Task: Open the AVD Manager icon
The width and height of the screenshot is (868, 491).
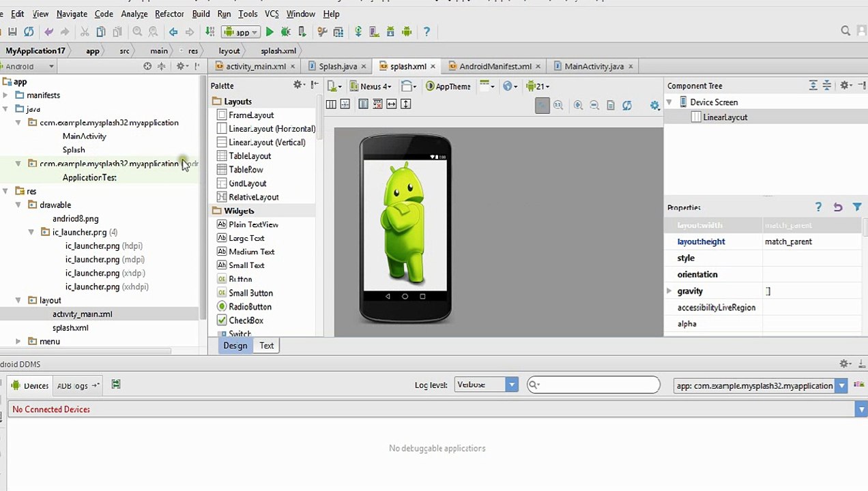Action: [x=374, y=31]
